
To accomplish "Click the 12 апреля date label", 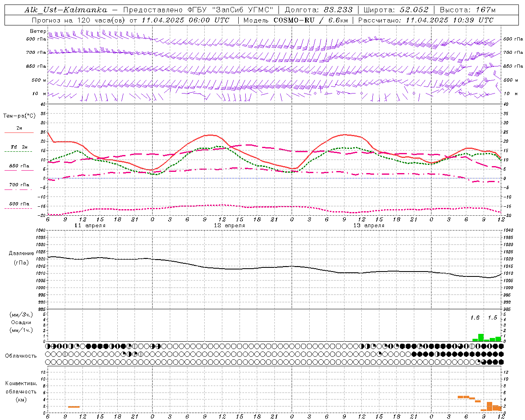I will [x=229, y=226].
